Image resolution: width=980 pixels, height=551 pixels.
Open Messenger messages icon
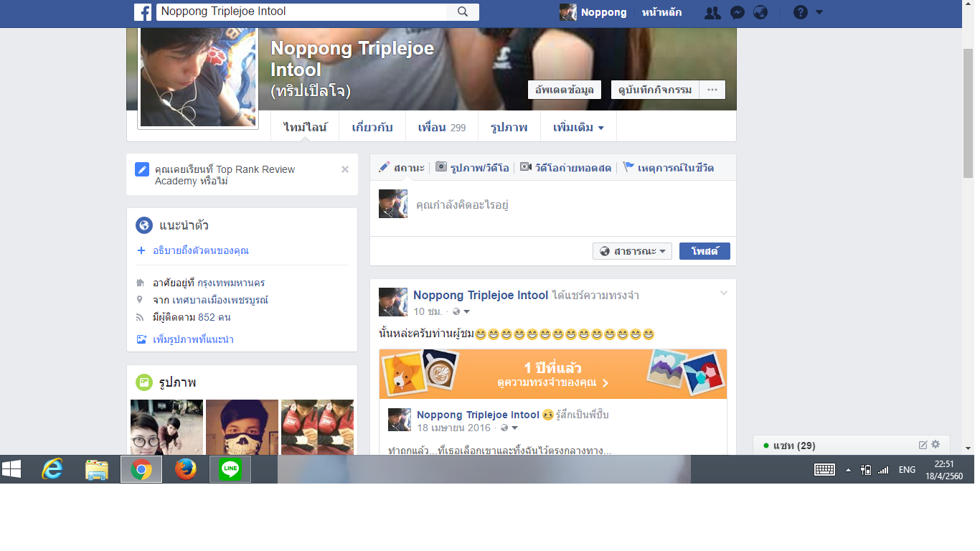click(737, 12)
